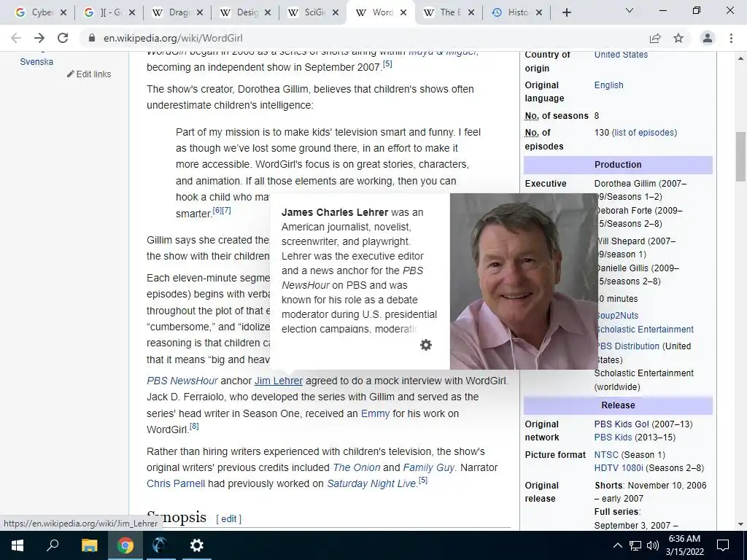Open page preview settings gear
Image resolution: width=747 pixels, height=560 pixels.
tap(426, 345)
